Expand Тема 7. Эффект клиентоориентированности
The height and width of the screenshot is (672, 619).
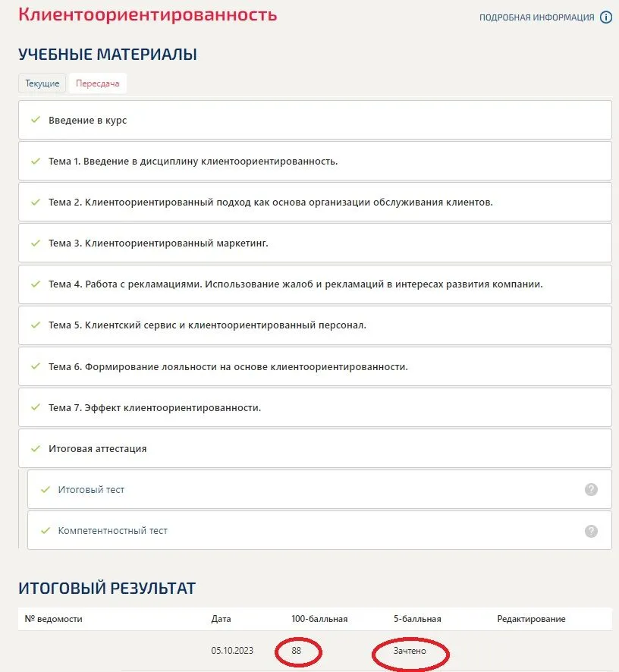155,407
